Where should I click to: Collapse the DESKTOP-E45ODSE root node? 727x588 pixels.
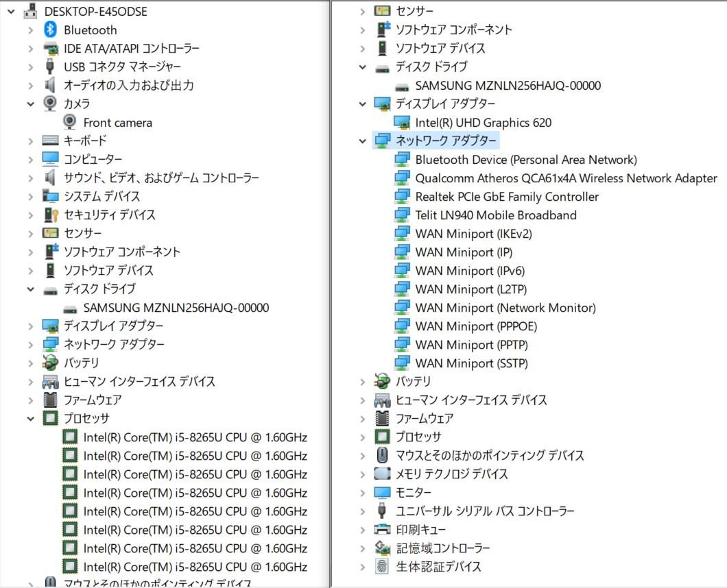11,12
